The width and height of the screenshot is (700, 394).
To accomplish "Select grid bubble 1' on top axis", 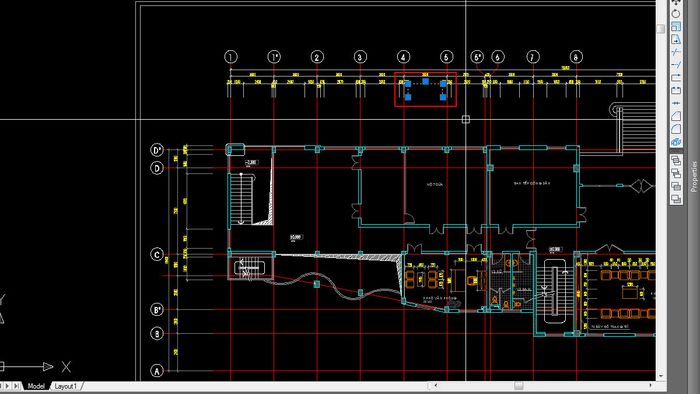I will click(274, 57).
